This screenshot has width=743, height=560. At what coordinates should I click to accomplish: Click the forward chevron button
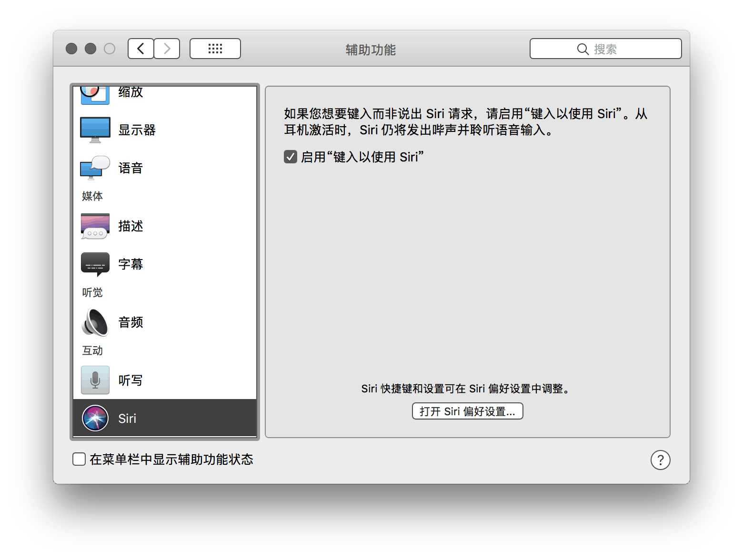(167, 49)
